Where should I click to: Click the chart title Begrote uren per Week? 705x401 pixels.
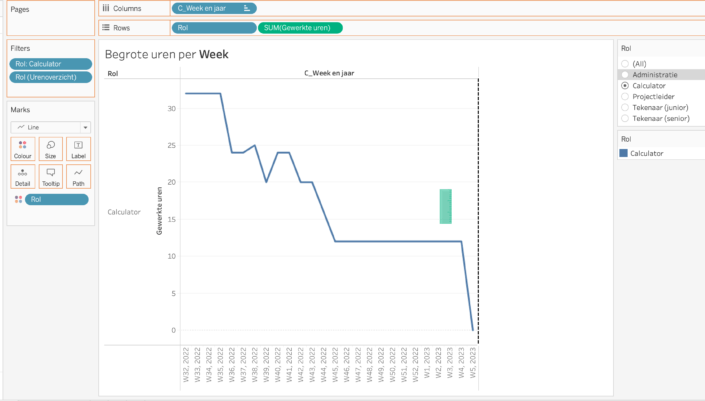pyautogui.click(x=166, y=54)
